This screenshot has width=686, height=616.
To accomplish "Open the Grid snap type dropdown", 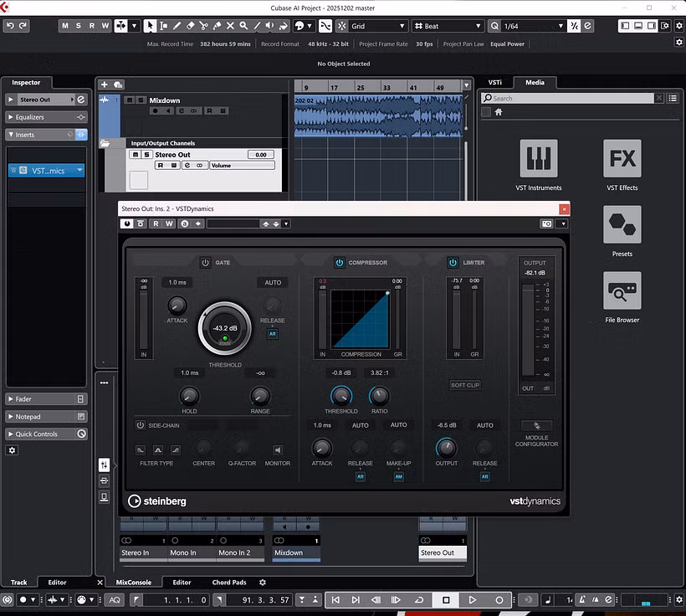I will 378,26.
